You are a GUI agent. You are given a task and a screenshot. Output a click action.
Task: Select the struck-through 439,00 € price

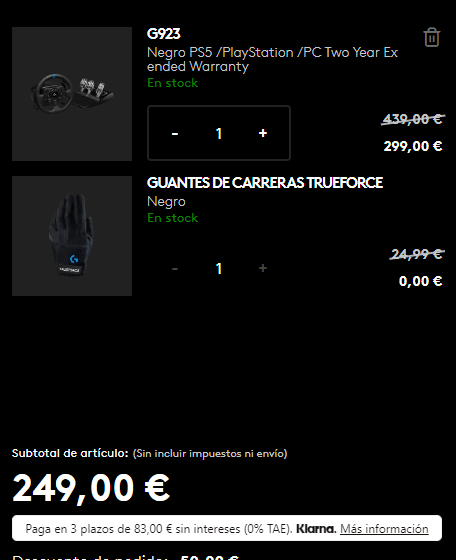[412, 119]
